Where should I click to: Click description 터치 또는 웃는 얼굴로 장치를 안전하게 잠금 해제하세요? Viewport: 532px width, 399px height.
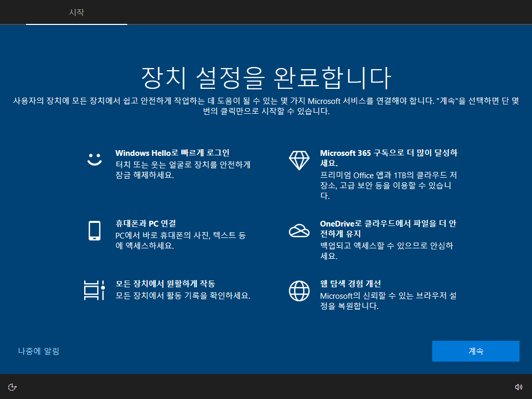(183, 170)
